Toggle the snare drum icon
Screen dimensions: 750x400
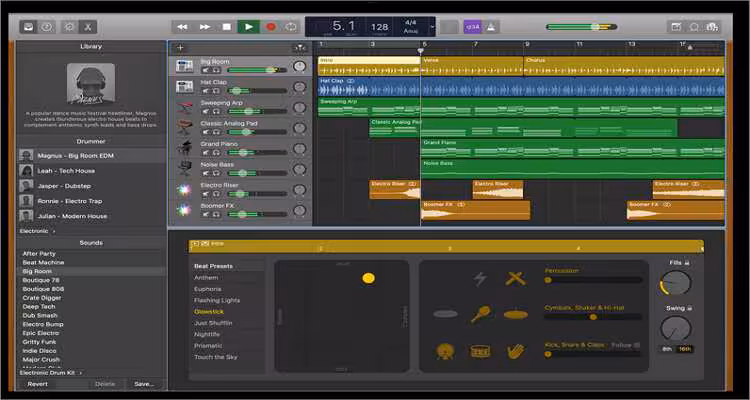tap(480, 352)
